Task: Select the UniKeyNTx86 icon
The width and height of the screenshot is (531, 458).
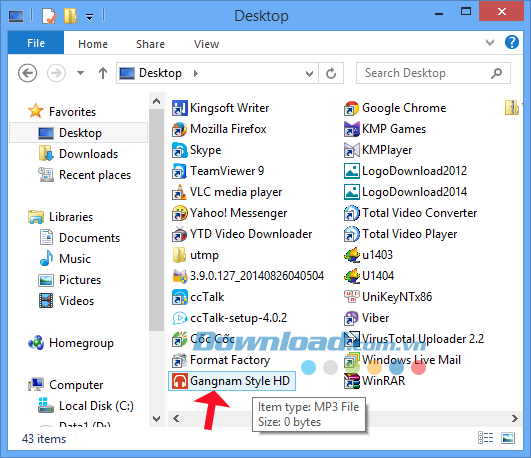Action: pos(352,297)
